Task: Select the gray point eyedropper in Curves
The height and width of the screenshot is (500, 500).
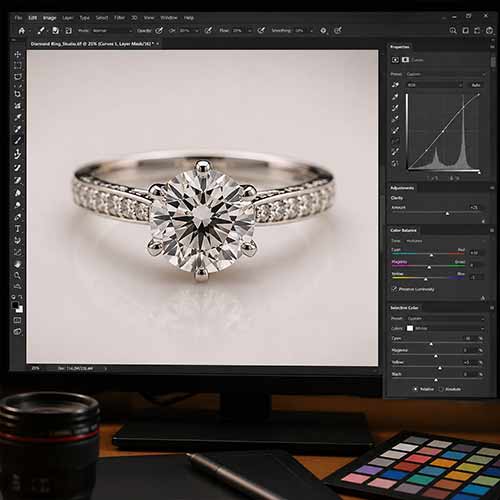Action: tap(395, 107)
